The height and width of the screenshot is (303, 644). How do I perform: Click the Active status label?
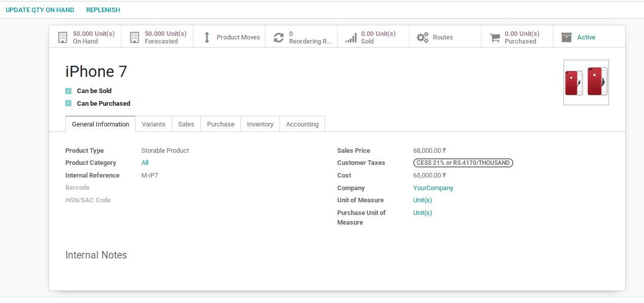click(x=586, y=37)
